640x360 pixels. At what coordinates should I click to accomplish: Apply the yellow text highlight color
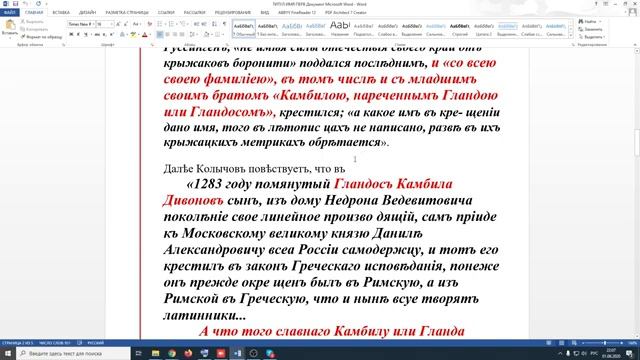tap(133, 35)
